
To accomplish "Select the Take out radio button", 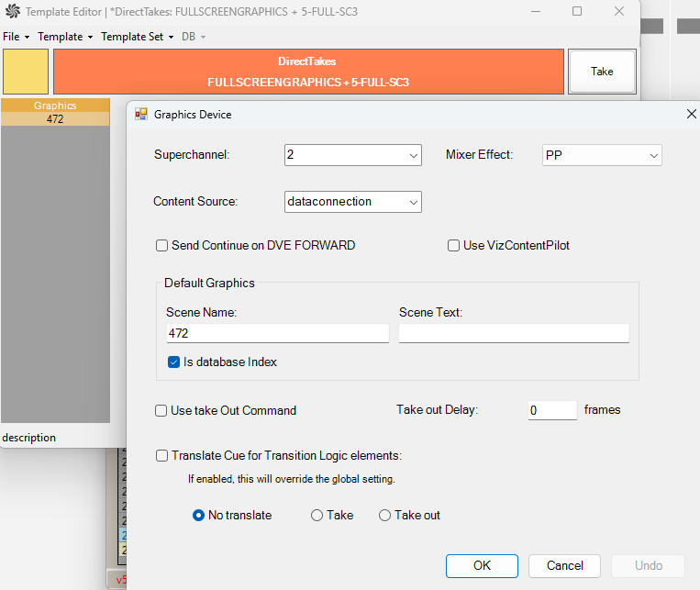I will [384, 516].
